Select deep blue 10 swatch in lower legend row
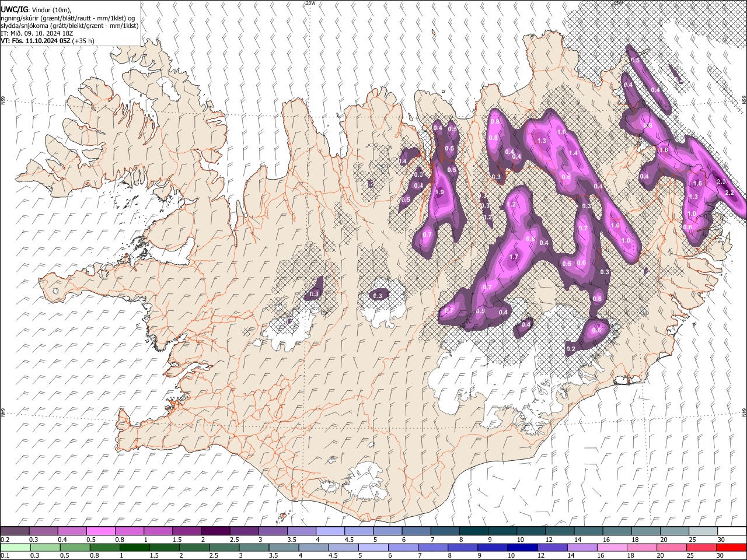 521,547
